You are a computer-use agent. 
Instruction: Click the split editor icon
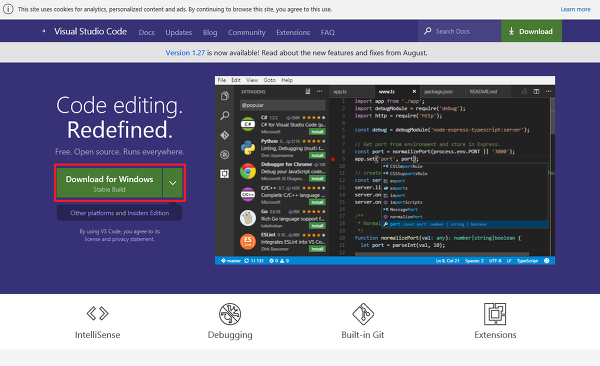pyautogui.click(x=536, y=92)
